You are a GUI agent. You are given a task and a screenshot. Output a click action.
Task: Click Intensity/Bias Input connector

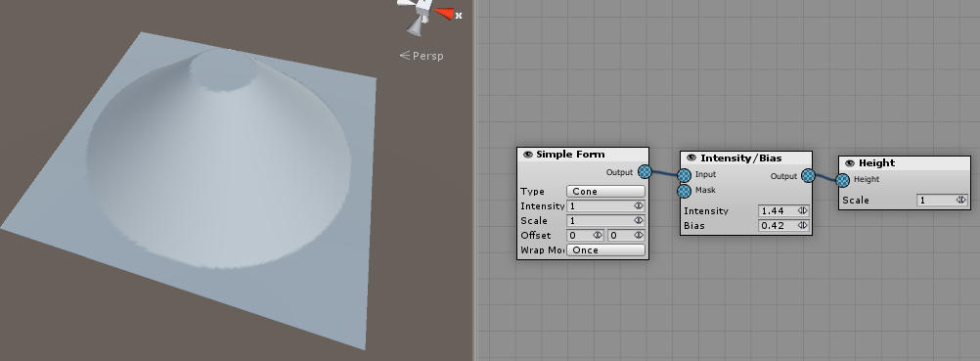tap(685, 176)
